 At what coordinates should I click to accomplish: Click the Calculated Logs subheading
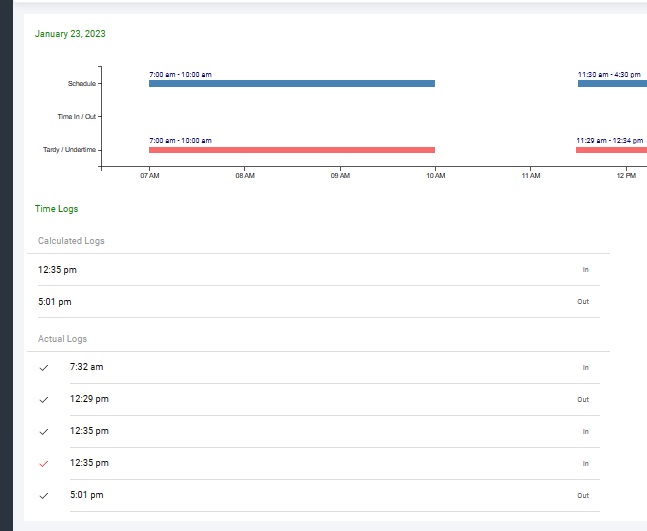(71, 241)
